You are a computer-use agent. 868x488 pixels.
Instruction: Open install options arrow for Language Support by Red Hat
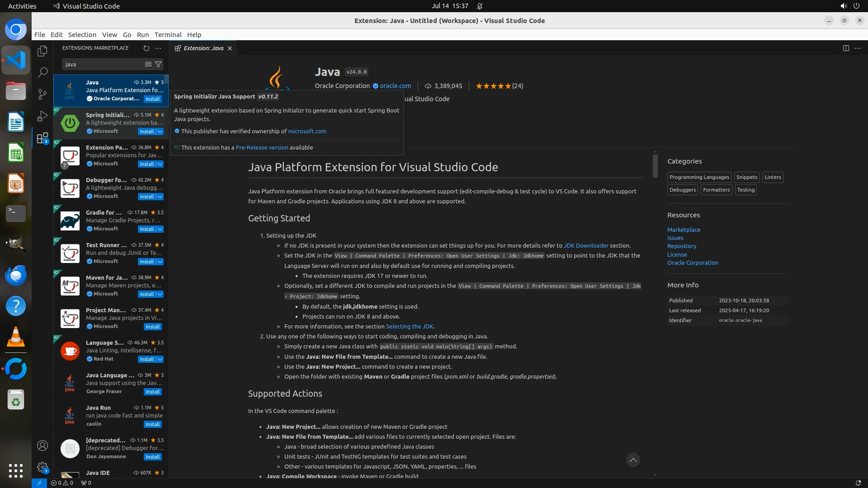(x=160, y=359)
